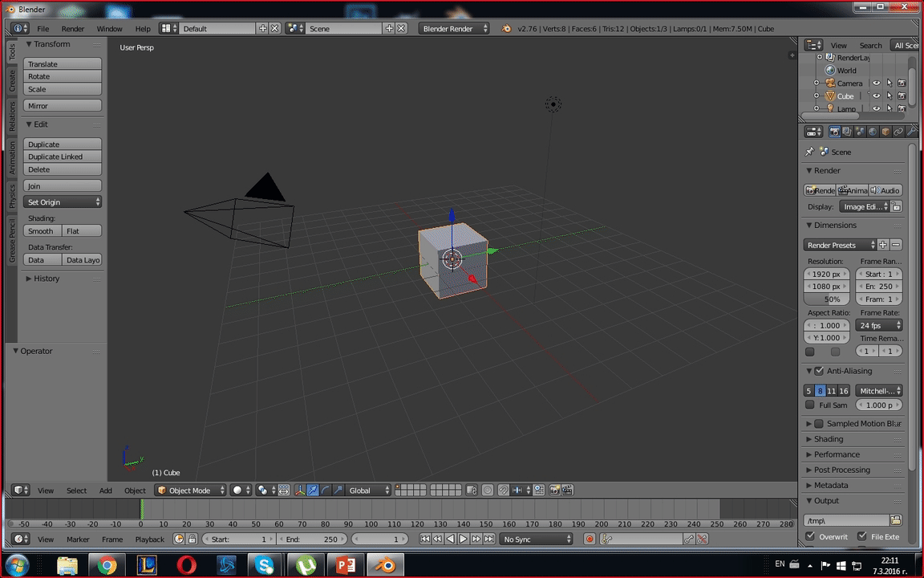Viewport: 924px width, 578px height.
Task: Disable the Overwrite output checkbox
Action: point(810,536)
